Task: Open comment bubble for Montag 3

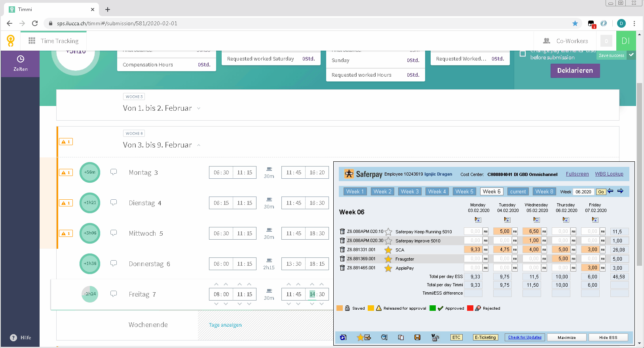Action: [114, 172]
